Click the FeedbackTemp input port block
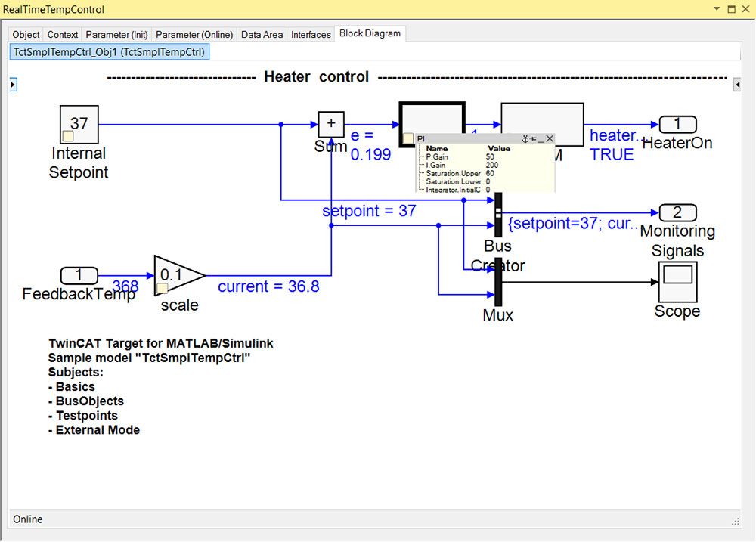Screen dimensions: 756x542 coord(79,276)
